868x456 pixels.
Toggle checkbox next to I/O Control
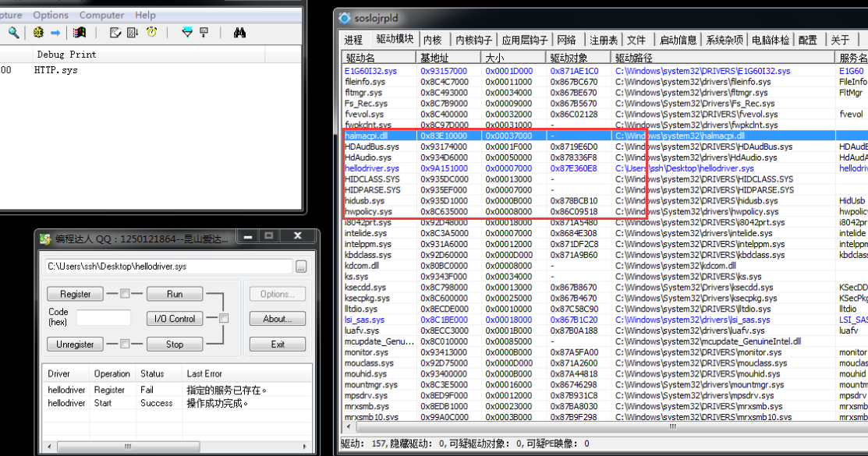[224, 318]
